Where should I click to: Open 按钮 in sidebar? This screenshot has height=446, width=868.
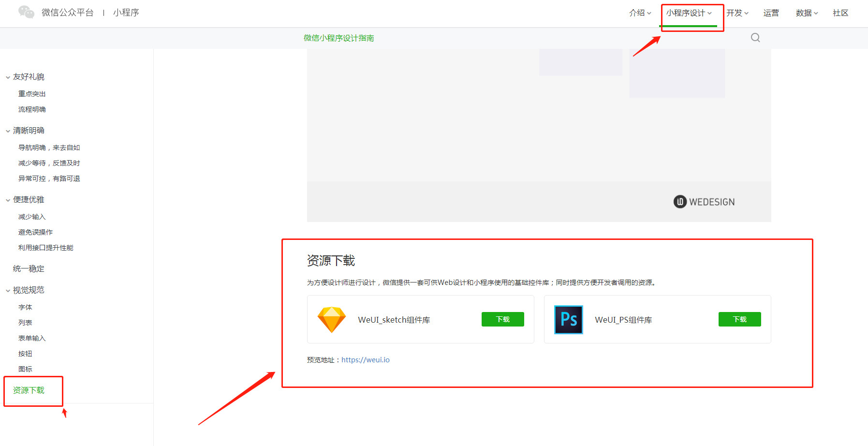click(25, 354)
